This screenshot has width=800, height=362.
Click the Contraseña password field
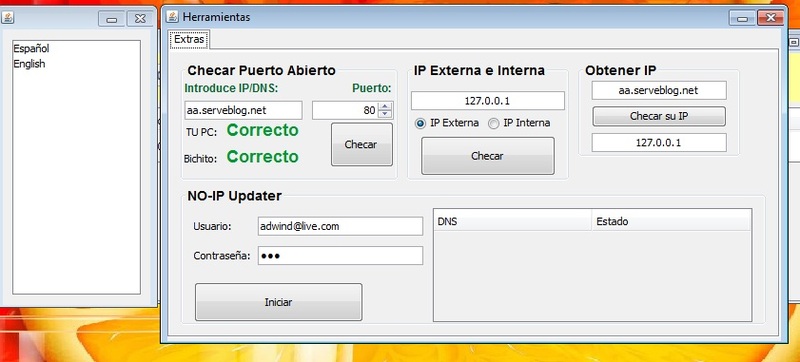pos(340,256)
